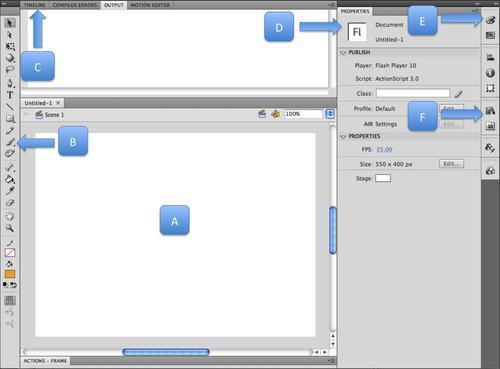Click the Class input field
The height and width of the screenshot is (369, 500).
(x=413, y=93)
